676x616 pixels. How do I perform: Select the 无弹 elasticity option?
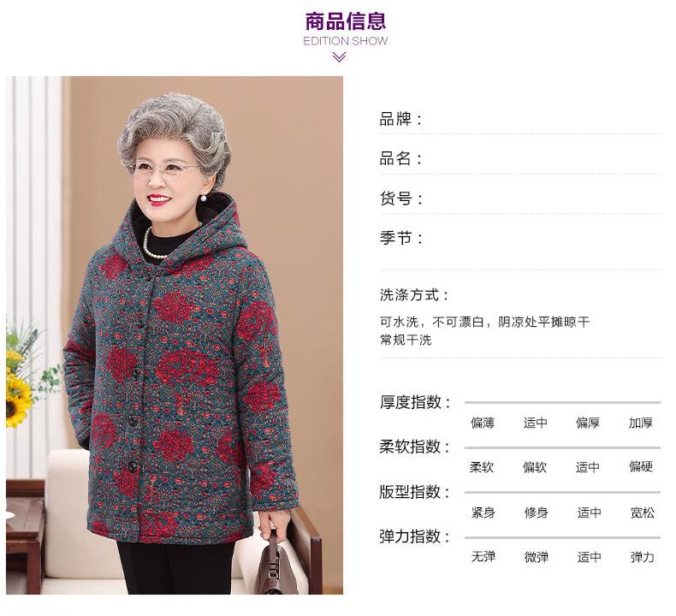(x=483, y=556)
